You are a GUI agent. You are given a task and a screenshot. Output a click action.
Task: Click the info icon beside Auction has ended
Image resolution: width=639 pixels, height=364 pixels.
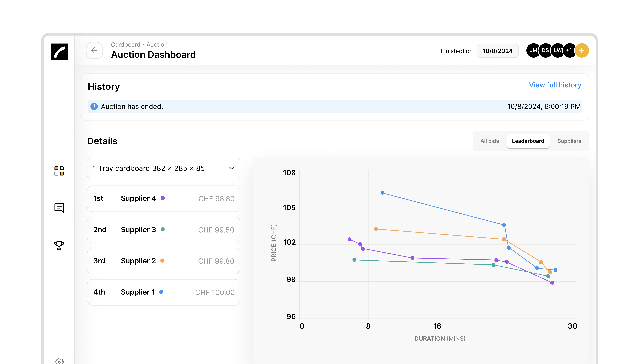(94, 106)
